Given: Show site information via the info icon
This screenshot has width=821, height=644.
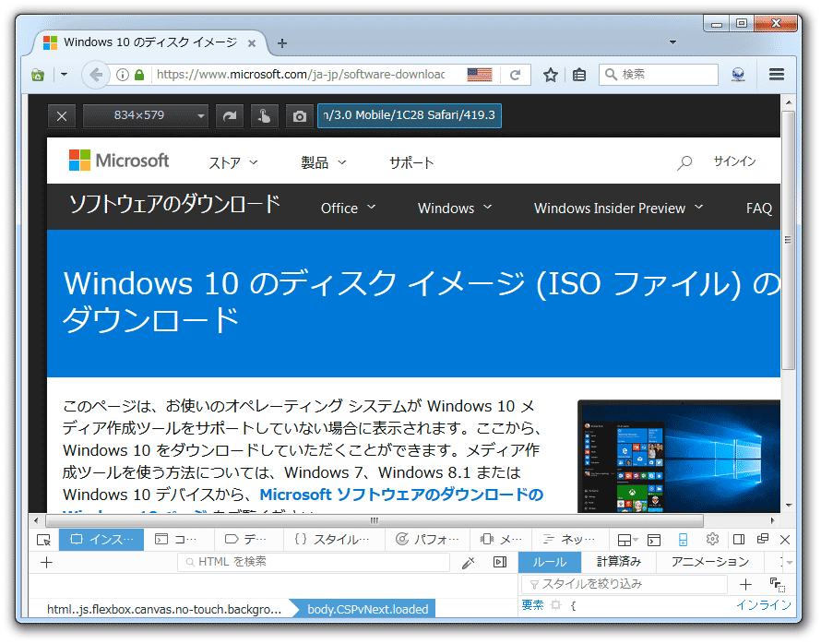Looking at the screenshot, I should [122, 75].
